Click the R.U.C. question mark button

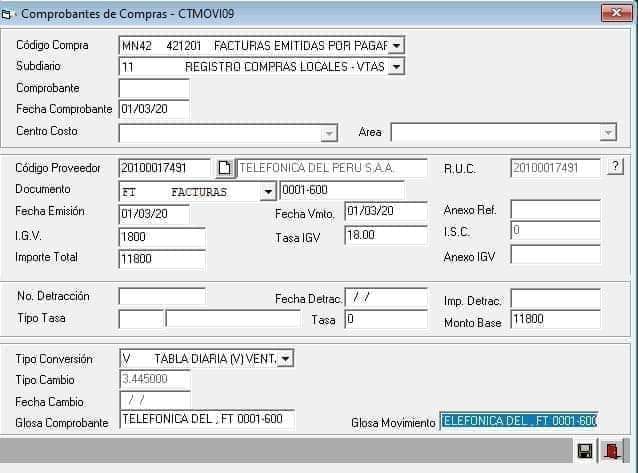coord(615,166)
